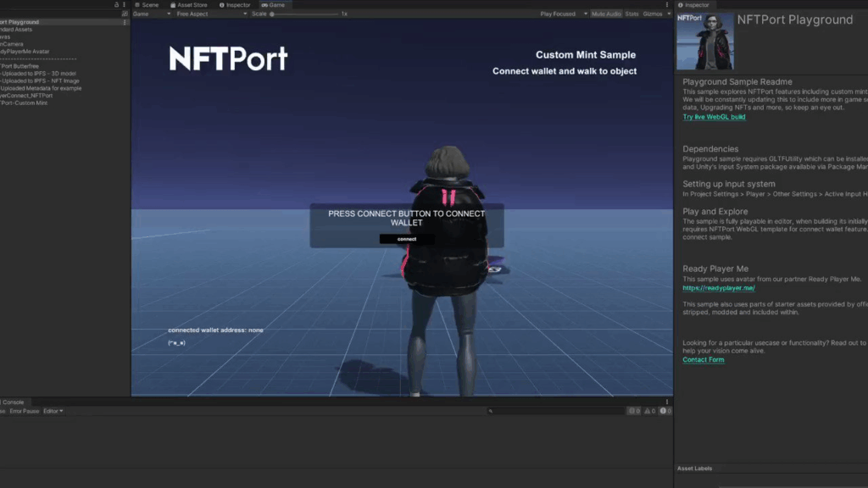Click the connect wallet button
Screen dimensions: 868x488
click(406, 239)
